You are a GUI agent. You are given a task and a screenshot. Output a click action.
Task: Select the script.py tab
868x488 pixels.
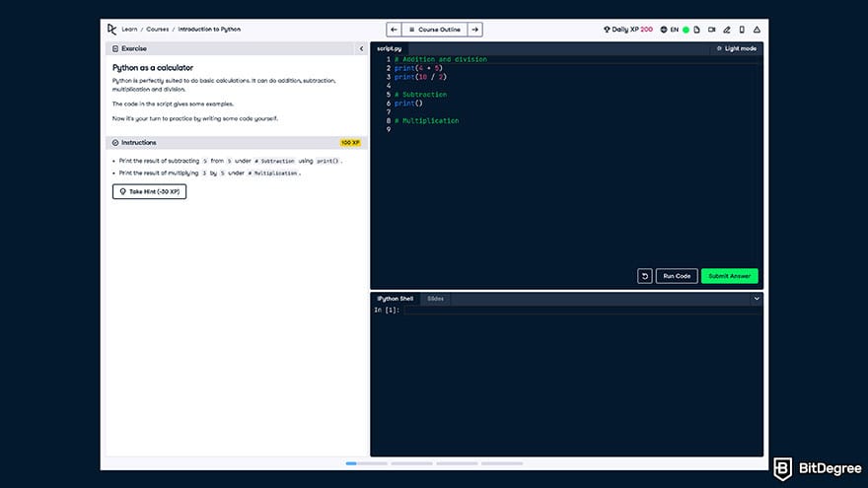tap(390, 48)
